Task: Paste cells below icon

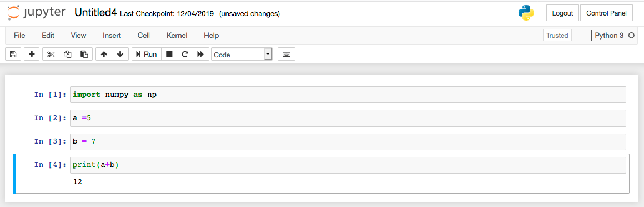Action: [x=84, y=55]
